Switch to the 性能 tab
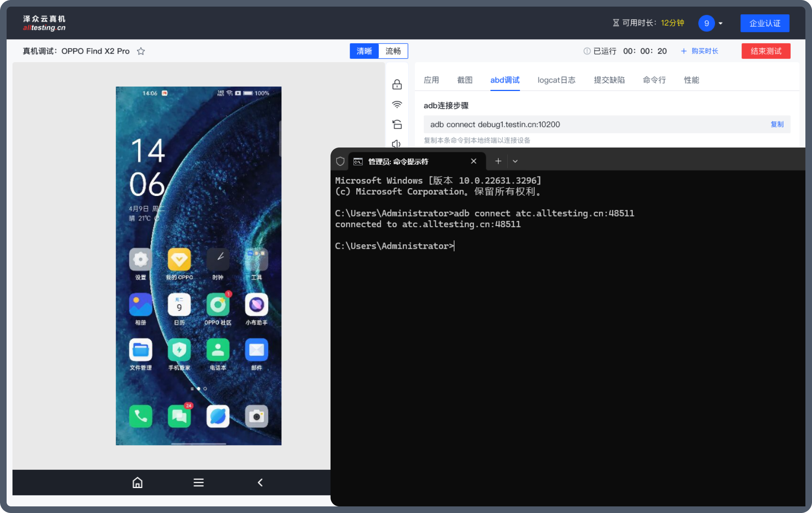The height and width of the screenshot is (513, 812). coord(691,80)
